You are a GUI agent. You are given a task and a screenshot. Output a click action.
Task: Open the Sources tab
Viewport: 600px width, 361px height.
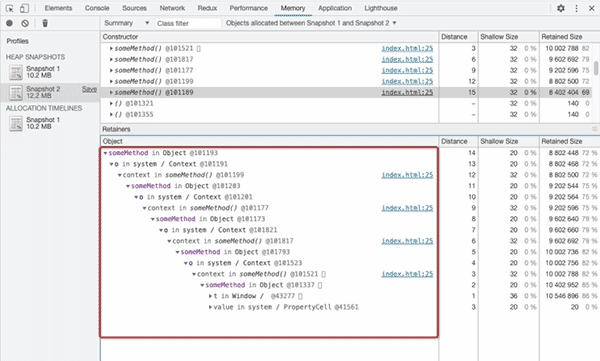[x=134, y=8]
